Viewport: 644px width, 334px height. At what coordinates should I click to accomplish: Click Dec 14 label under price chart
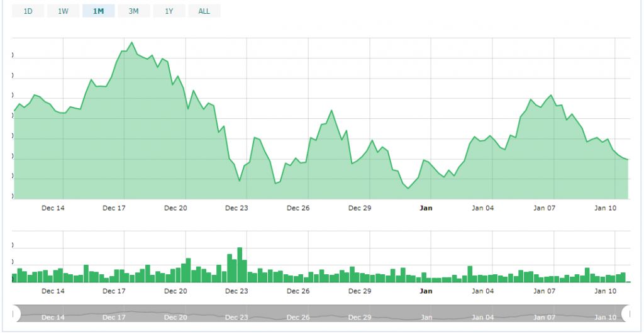pyautogui.click(x=53, y=208)
